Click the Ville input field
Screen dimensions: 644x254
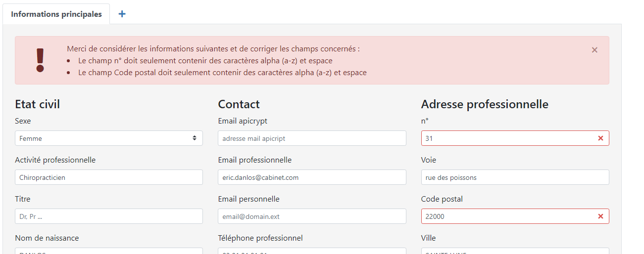[515, 251]
